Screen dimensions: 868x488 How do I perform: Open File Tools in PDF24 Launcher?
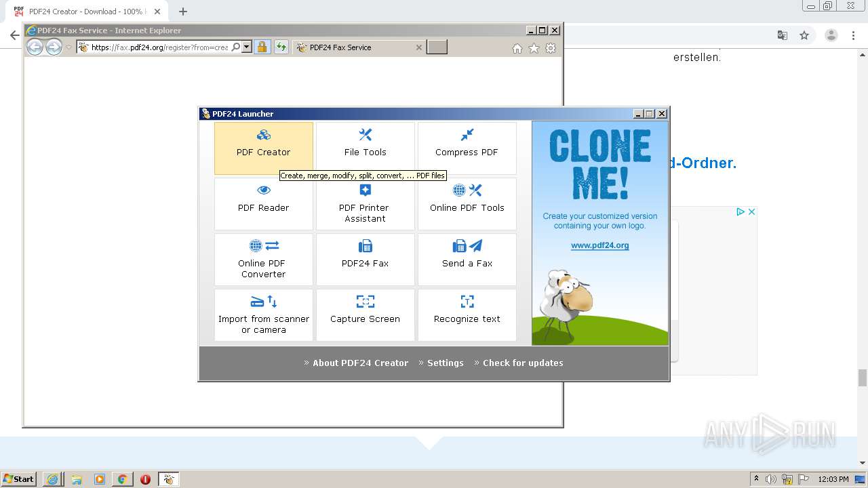pos(366,148)
